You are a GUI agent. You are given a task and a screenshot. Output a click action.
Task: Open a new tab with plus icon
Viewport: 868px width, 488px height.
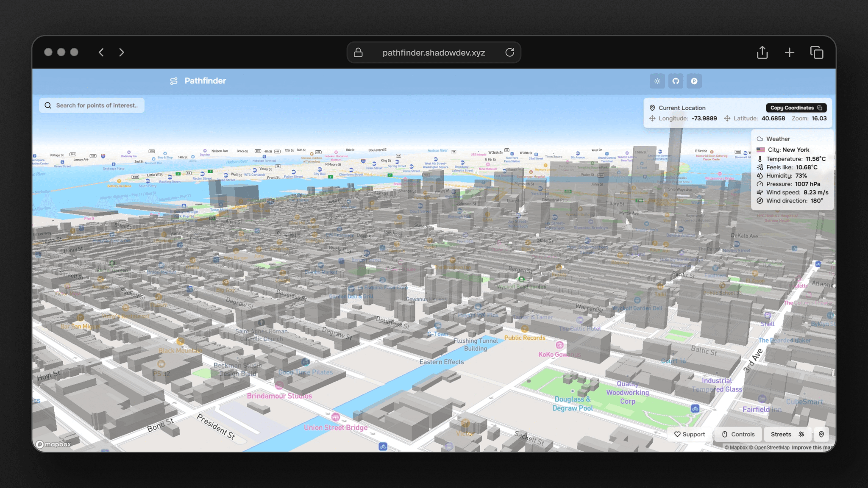789,53
